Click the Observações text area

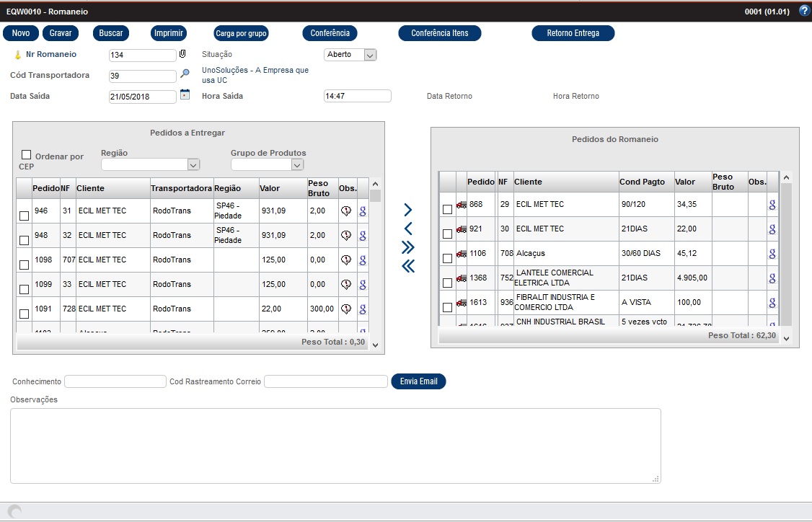[x=335, y=446]
